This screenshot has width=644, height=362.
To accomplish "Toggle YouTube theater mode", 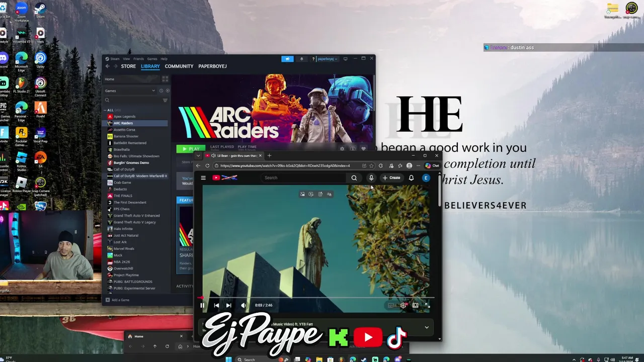I will point(415,305).
